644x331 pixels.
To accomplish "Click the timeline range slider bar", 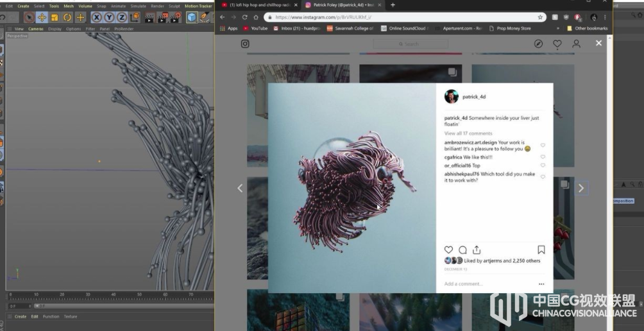I will (123, 306).
